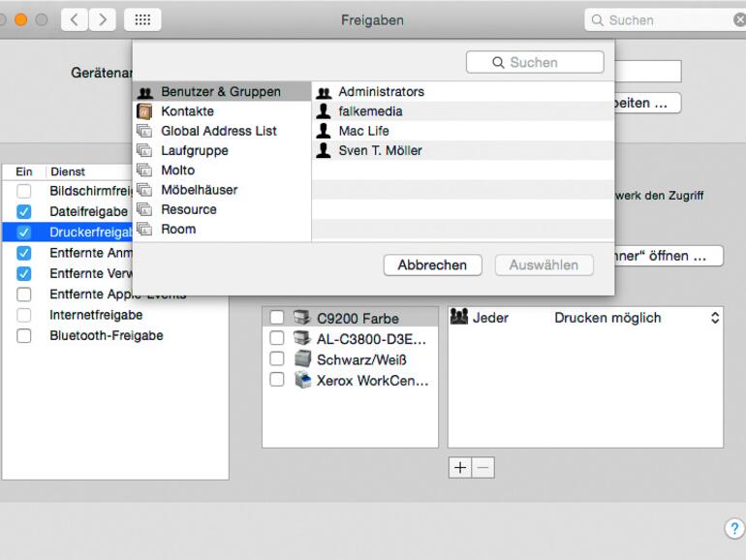This screenshot has height=560, width=746.
Task: Select the Molto entry
Action: [x=222, y=171]
